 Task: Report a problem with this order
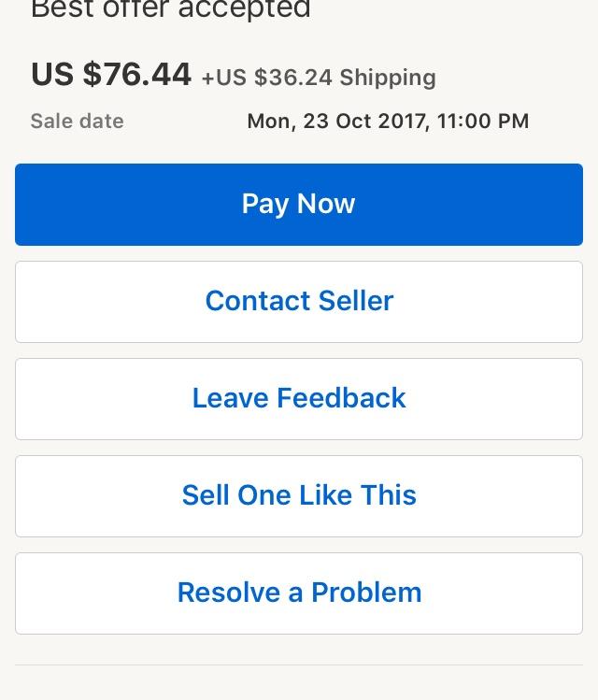coord(299,593)
